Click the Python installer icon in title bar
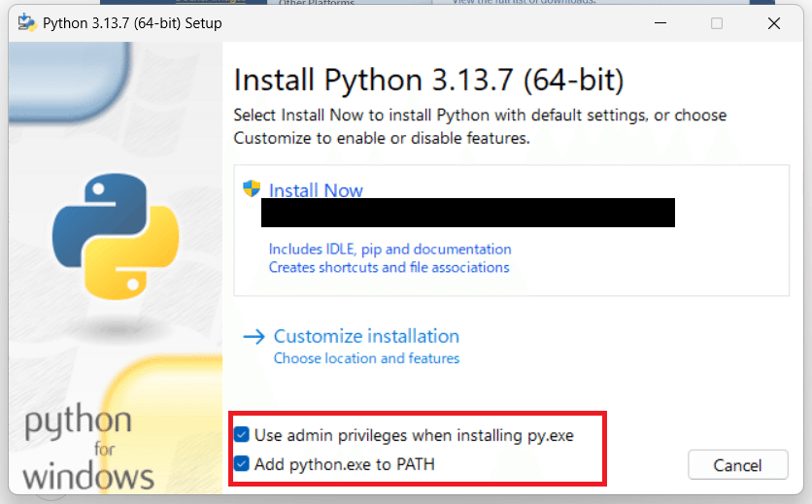812x504 pixels. point(27,23)
